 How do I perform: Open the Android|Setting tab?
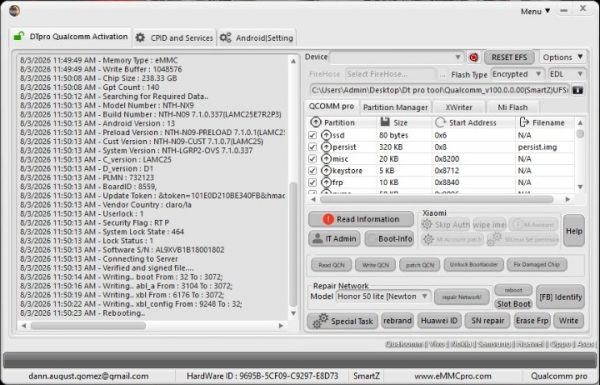(x=256, y=38)
